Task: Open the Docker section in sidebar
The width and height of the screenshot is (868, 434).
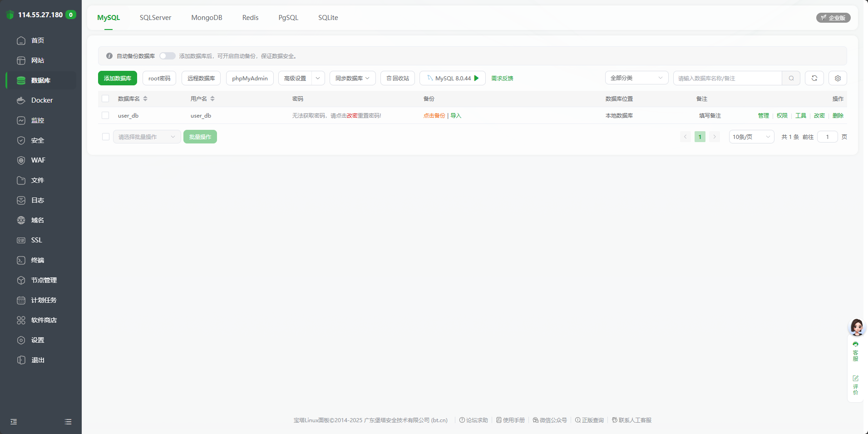Action: tap(41, 100)
